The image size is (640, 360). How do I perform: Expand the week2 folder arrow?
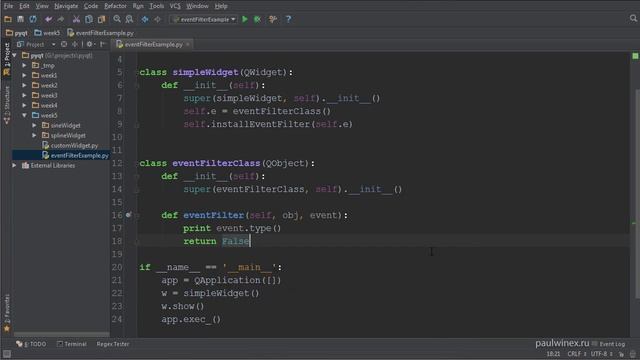pyautogui.click(x=24, y=85)
